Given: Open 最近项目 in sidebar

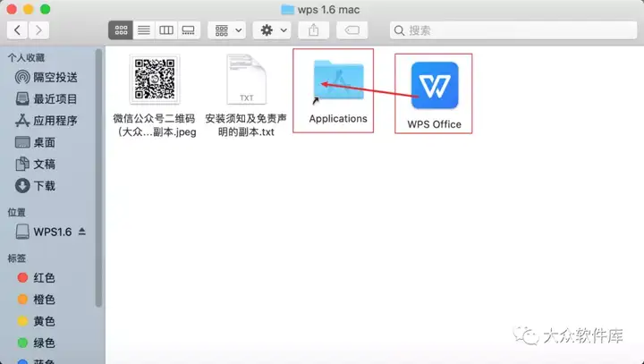Looking at the screenshot, I should click(x=46, y=99).
